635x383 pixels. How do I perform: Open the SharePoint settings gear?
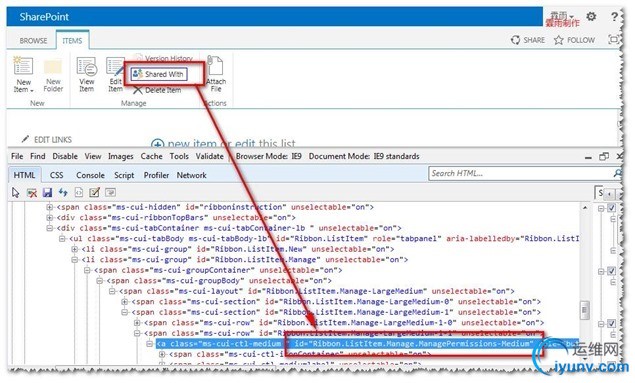(591, 17)
